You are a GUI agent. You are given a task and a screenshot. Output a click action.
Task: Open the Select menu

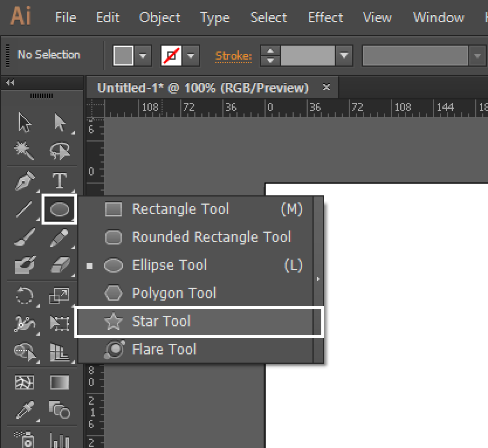(x=269, y=18)
